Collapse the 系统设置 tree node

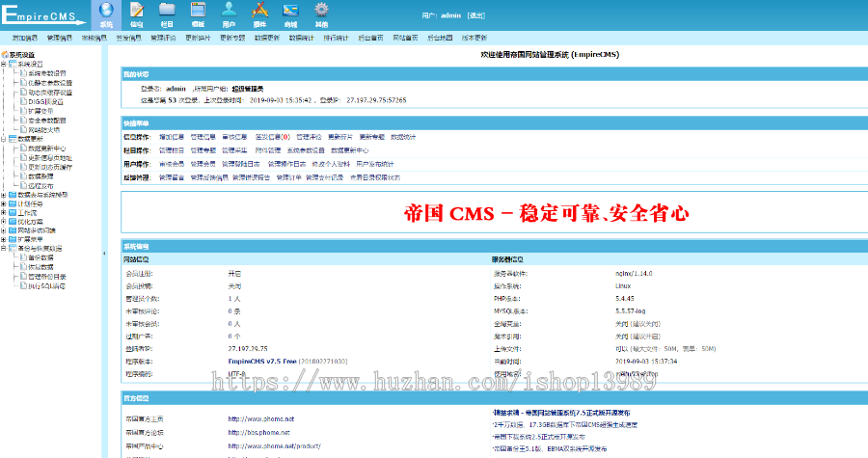[x=3, y=65]
